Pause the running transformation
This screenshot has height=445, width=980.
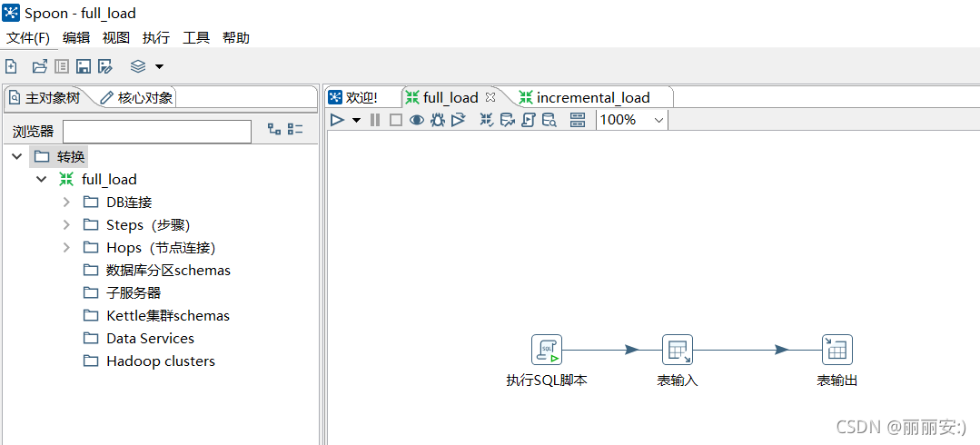[375, 119]
